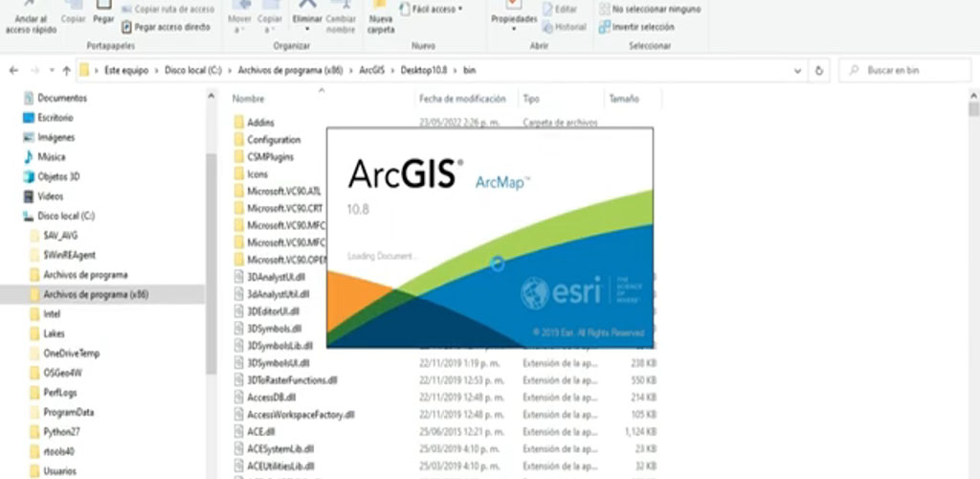Open recent locations dropdown arrow
The width and height of the screenshot is (980, 479).
(52, 71)
